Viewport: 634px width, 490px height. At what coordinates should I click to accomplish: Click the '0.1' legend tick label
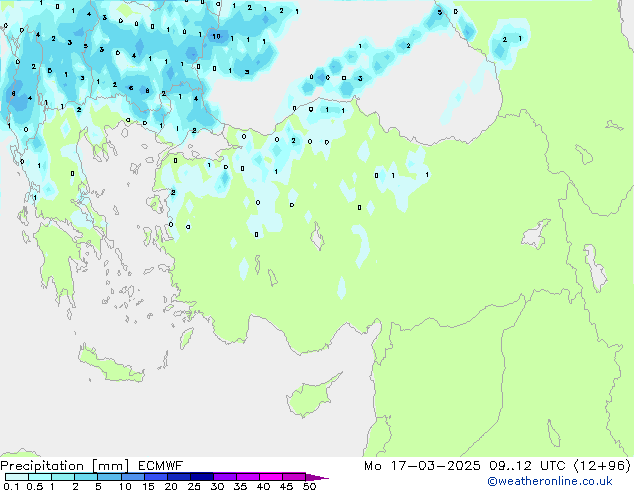11,486
